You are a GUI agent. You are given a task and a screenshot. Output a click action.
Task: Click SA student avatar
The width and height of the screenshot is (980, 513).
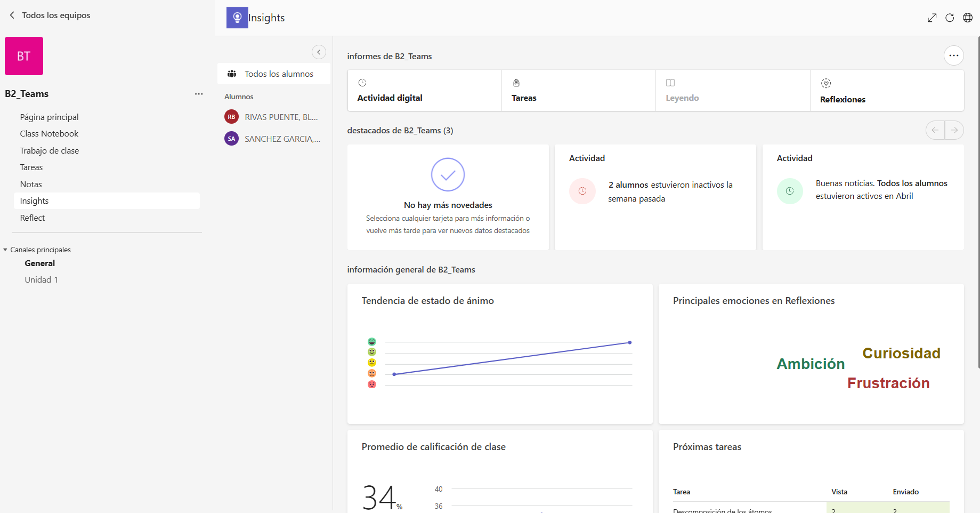click(x=231, y=139)
